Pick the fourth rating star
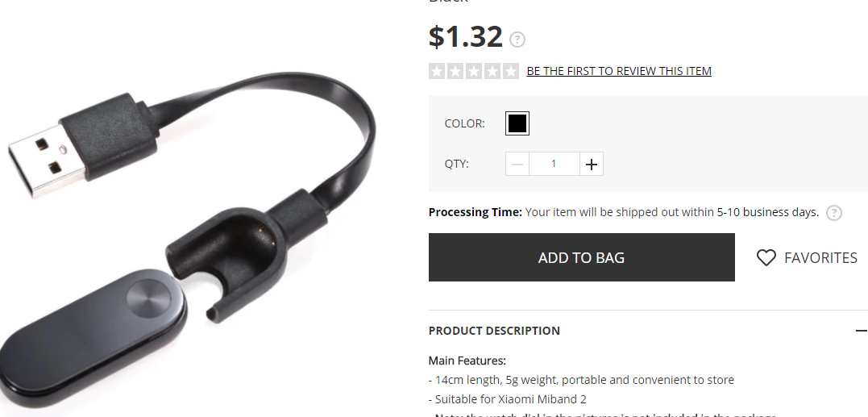This screenshot has height=417, width=868. pyautogui.click(x=492, y=71)
